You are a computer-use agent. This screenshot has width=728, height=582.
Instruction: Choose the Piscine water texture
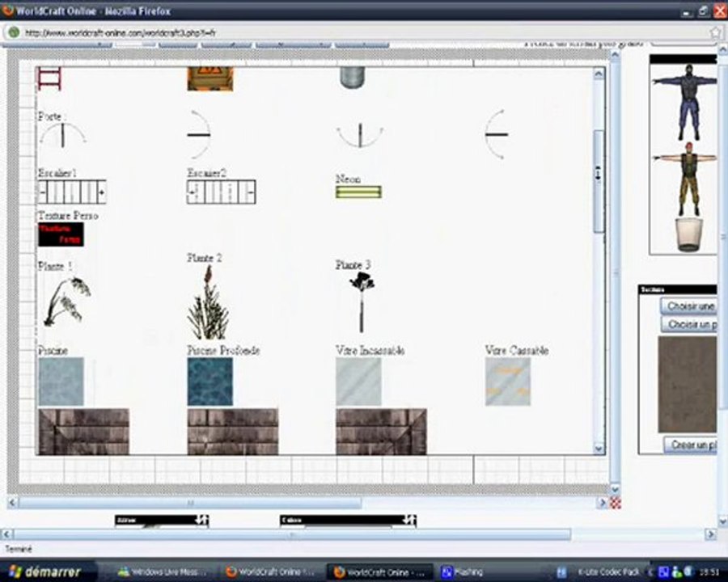click(61, 382)
